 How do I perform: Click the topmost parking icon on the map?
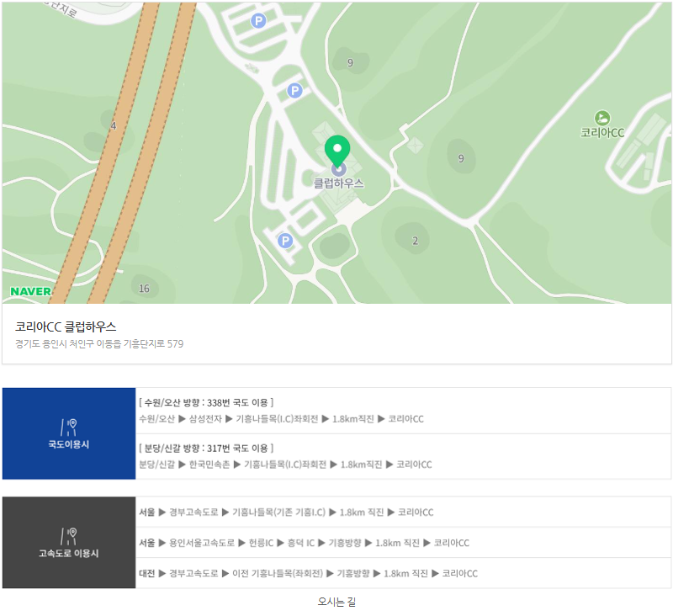pyautogui.click(x=259, y=21)
